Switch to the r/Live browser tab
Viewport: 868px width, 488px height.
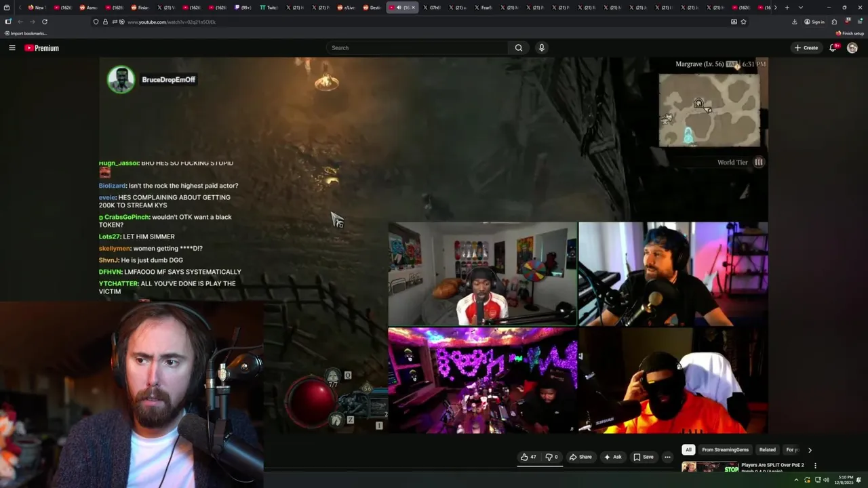click(346, 7)
